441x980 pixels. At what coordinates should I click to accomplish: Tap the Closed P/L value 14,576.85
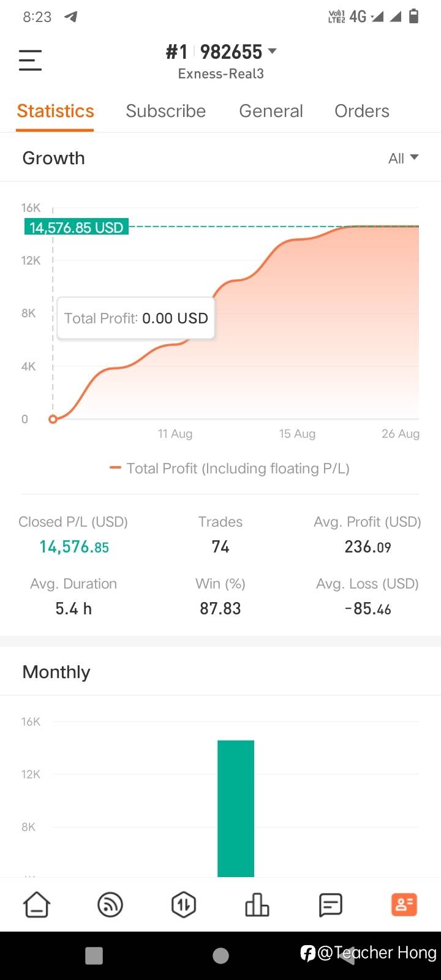pos(74,547)
